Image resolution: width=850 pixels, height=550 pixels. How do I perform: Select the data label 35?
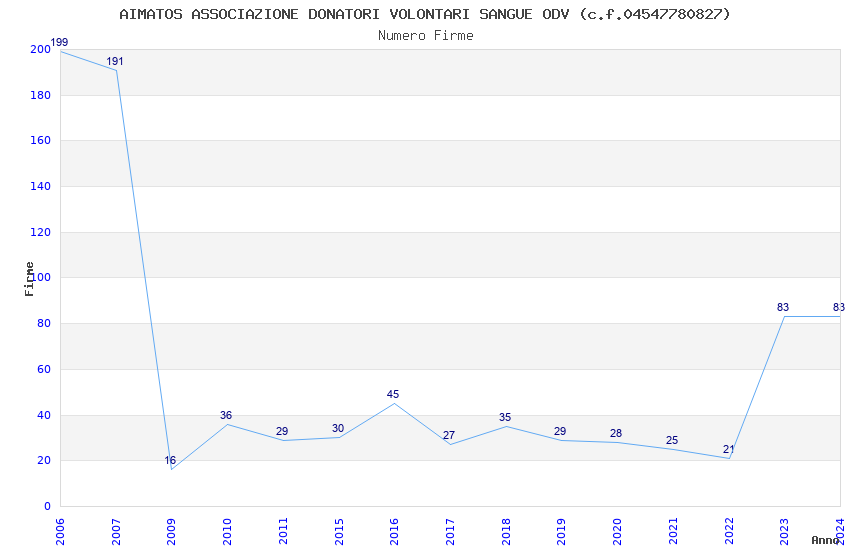(x=505, y=417)
